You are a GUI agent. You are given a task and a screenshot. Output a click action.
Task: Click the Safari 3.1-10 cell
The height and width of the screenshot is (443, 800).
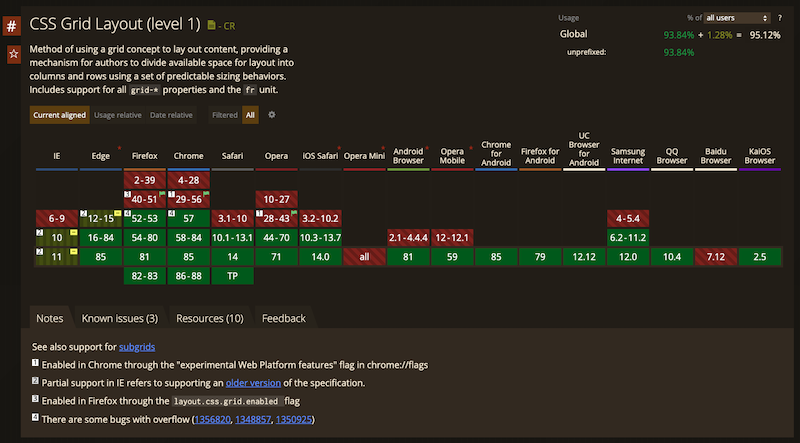pos(232,218)
